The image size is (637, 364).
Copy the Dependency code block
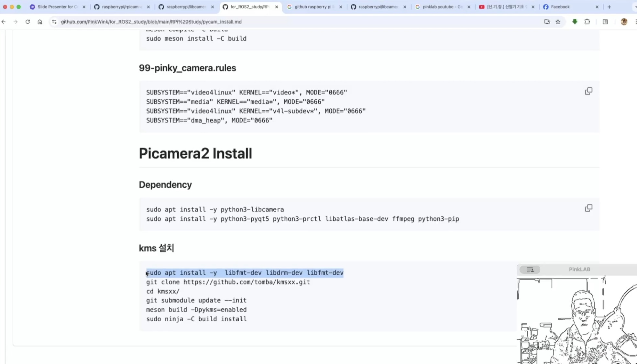coord(588,208)
